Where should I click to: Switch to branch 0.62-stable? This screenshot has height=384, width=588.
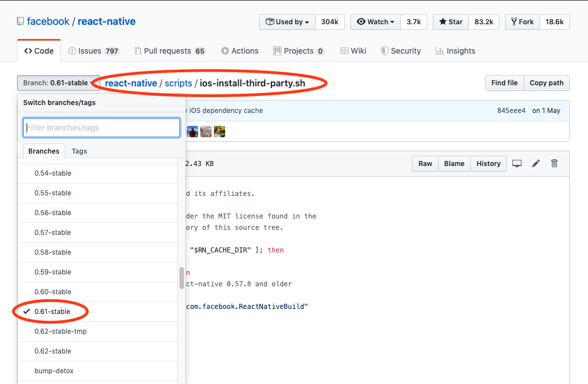click(98, 351)
